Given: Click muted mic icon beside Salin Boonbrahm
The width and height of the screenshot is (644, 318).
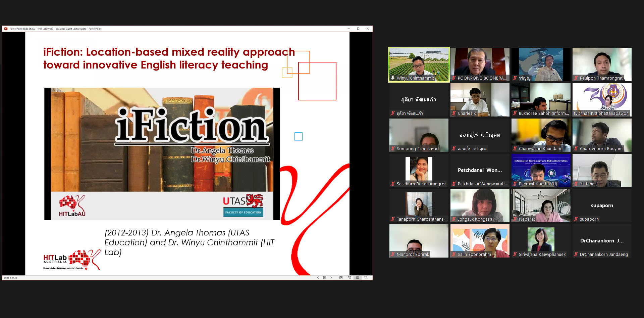Looking at the screenshot, I should click(x=454, y=254).
